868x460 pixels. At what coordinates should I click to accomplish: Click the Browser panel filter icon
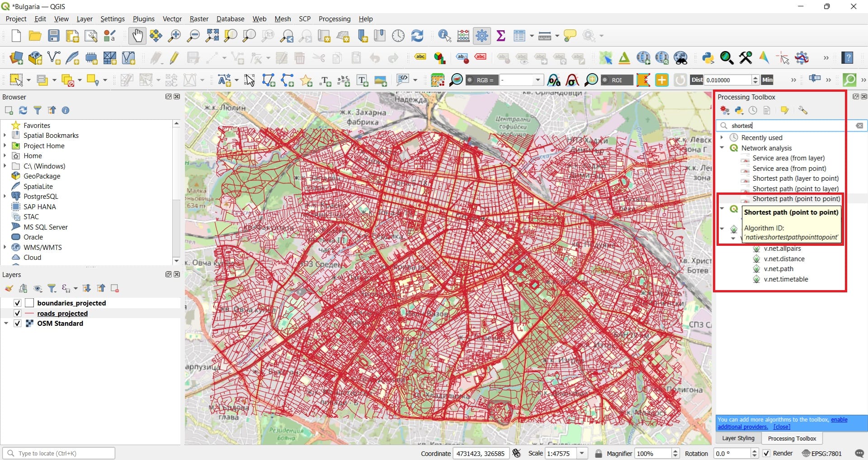click(38, 110)
